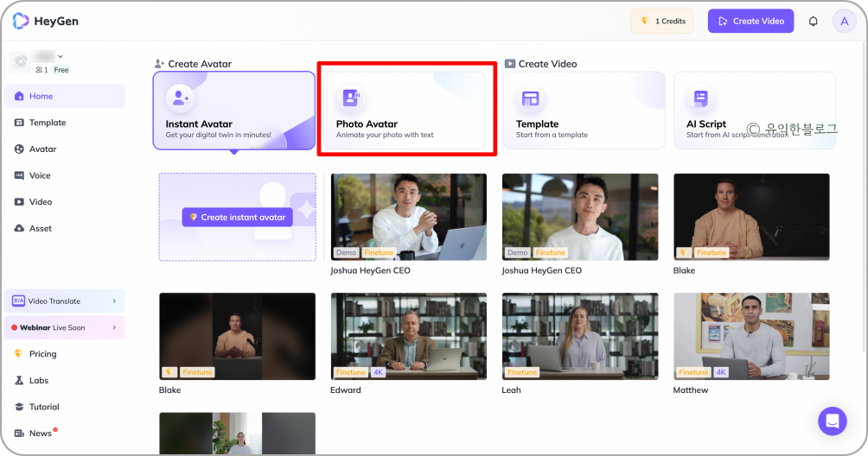Click the 1 Credits button
868x456 pixels.
tap(662, 21)
